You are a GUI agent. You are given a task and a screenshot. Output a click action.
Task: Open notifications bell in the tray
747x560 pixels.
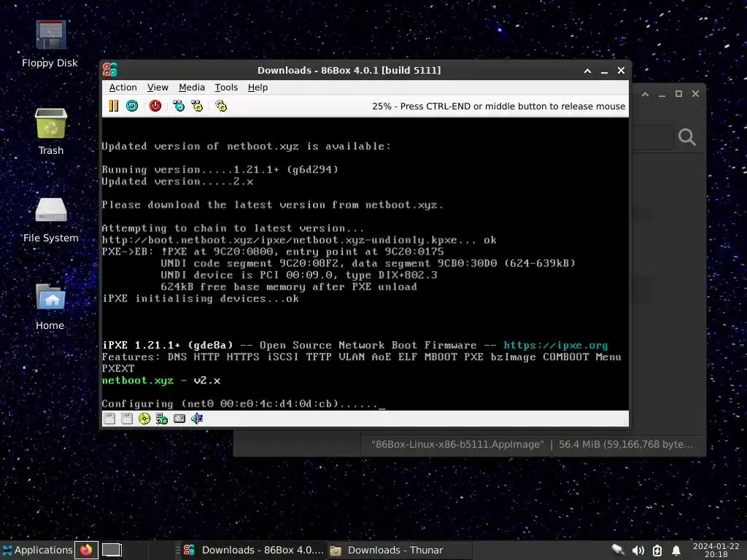coord(676,551)
